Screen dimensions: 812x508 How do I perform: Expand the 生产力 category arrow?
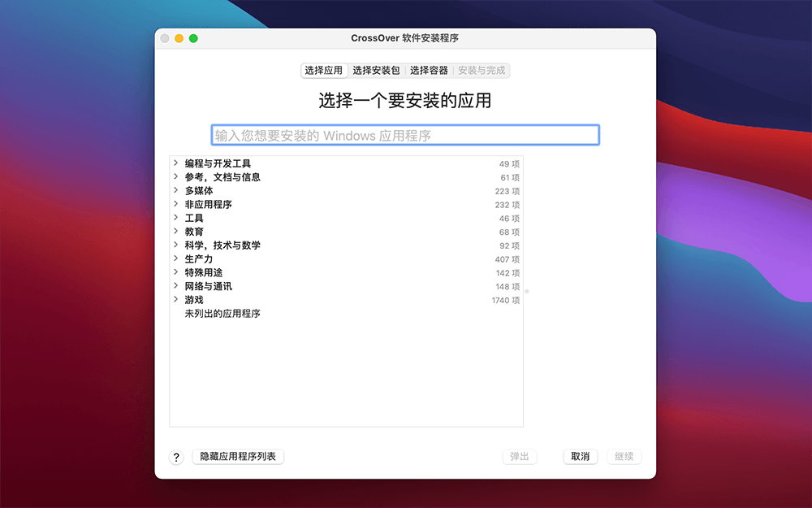pyautogui.click(x=175, y=258)
